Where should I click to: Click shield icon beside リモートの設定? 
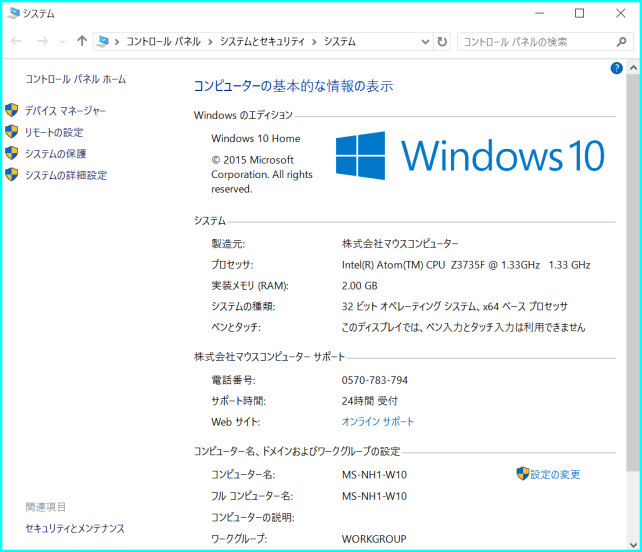pos(12,131)
